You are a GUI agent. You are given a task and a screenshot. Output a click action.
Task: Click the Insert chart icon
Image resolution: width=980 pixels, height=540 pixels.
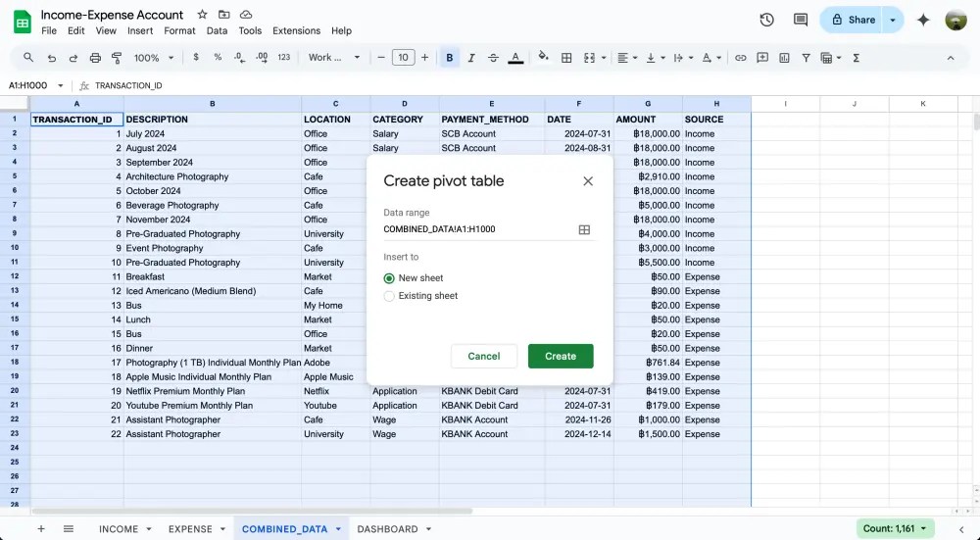(x=784, y=58)
